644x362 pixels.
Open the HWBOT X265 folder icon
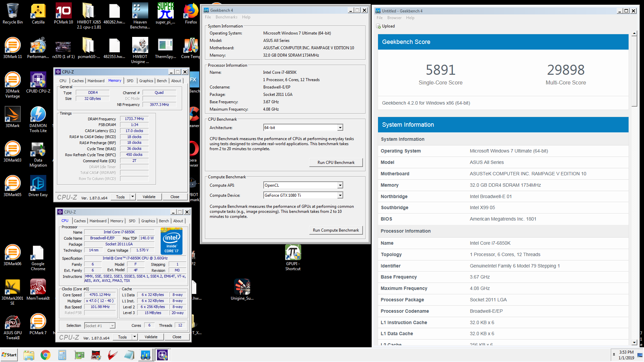click(x=89, y=16)
